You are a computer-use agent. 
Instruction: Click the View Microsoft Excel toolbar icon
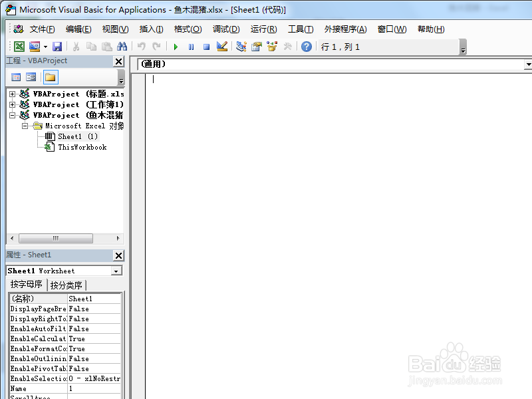[x=19, y=46]
